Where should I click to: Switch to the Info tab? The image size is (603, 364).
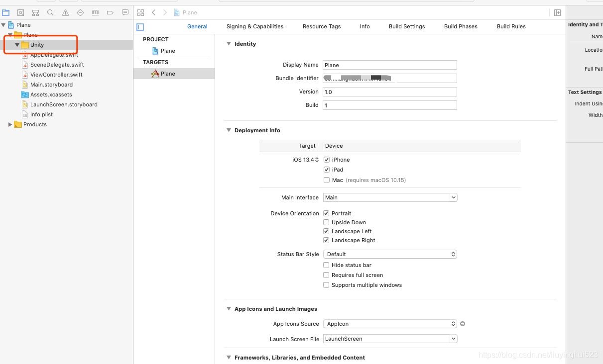[365, 26]
